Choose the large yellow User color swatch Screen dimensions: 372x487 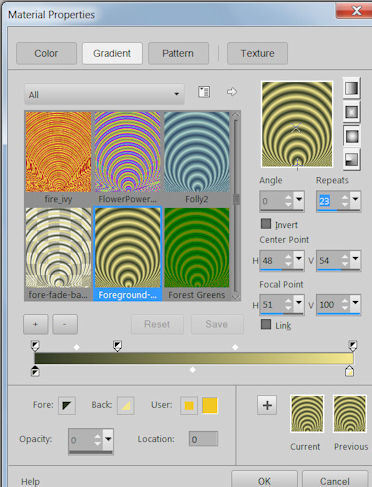pos(210,405)
